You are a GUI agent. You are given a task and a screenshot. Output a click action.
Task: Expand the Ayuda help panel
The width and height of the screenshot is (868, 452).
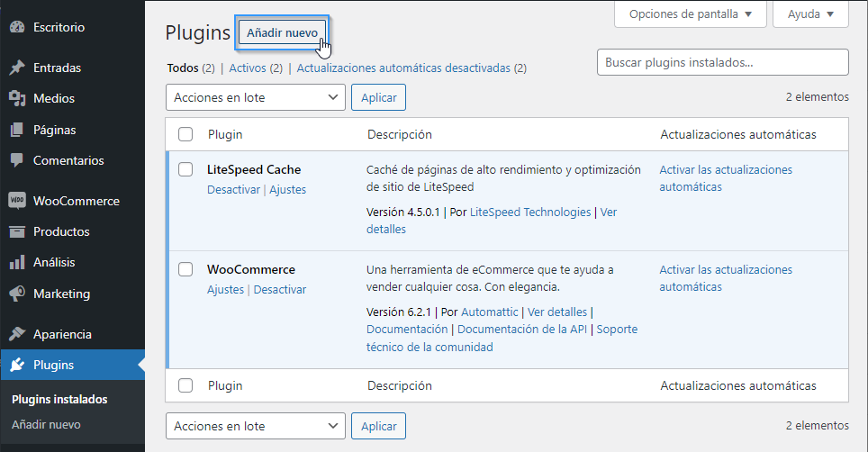(810, 14)
